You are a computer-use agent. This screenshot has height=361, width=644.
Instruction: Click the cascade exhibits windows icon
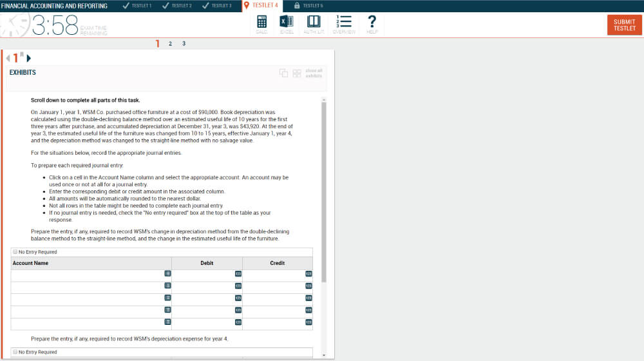click(x=284, y=73)
